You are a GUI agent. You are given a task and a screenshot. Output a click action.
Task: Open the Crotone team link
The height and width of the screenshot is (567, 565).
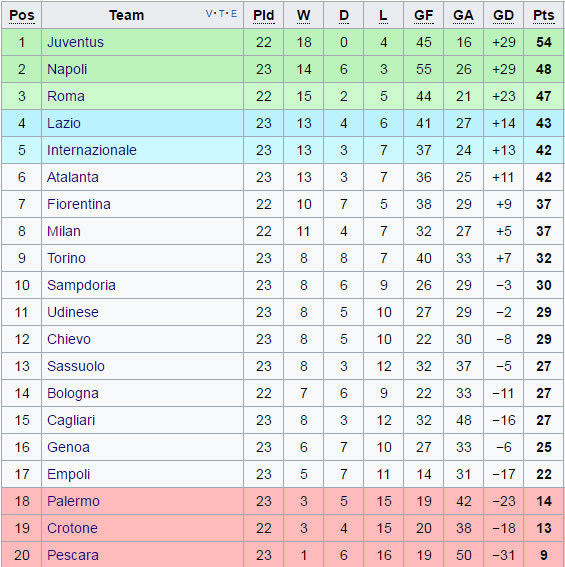pos(72,528)
